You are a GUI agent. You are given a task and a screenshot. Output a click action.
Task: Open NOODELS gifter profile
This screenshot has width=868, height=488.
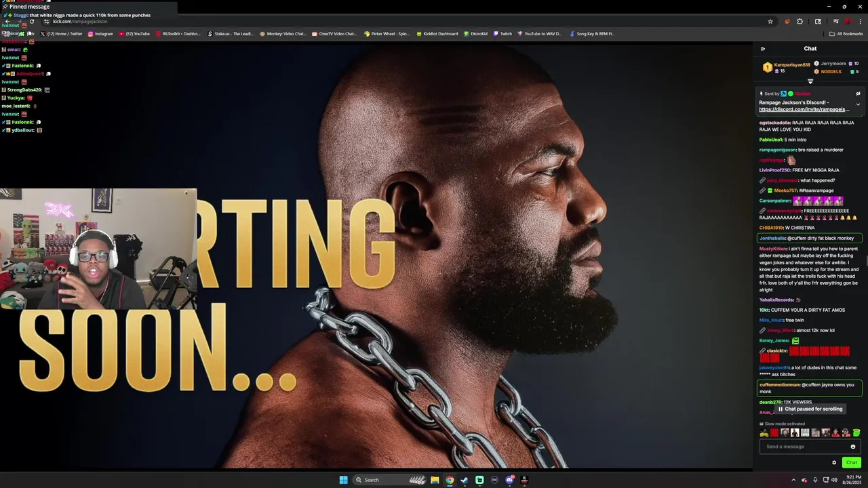pos(831,72)
